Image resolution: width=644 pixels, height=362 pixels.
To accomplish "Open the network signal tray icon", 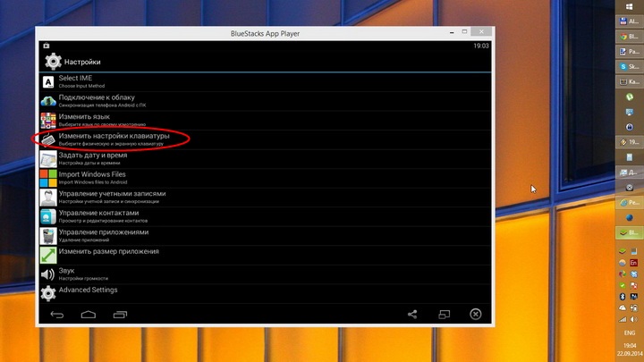I will tap(623, 319).
